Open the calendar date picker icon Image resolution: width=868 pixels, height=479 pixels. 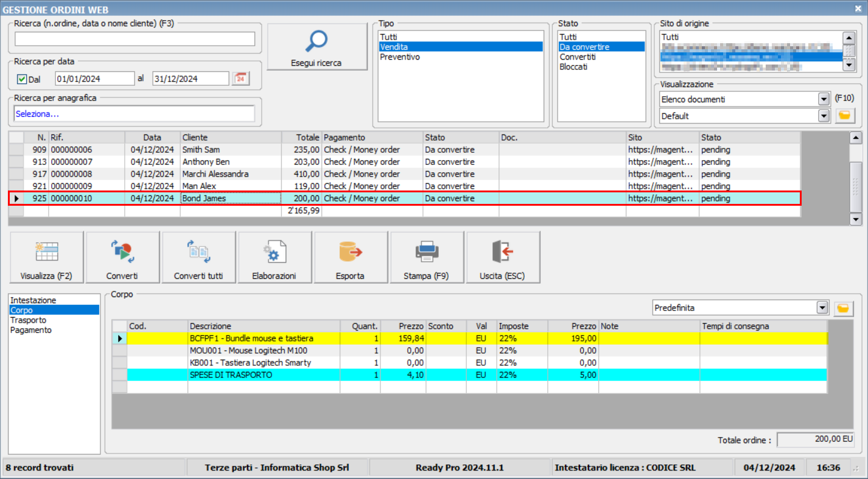[x=241, y=79]
